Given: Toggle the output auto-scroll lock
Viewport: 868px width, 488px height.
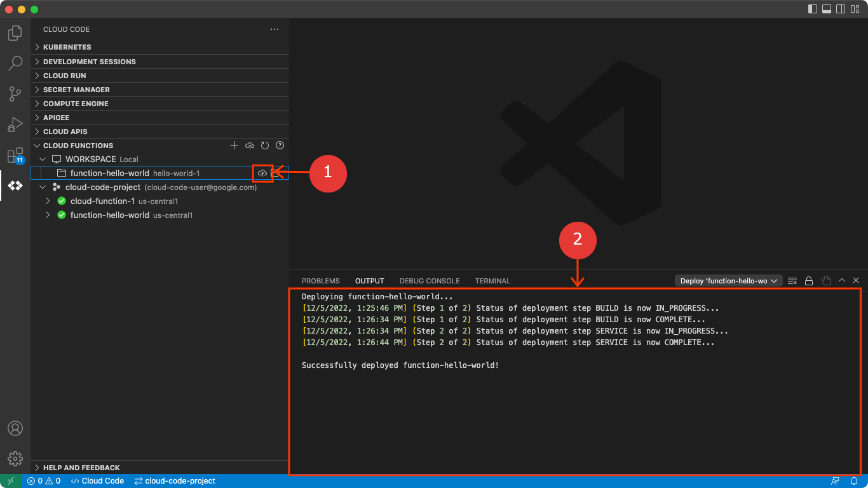Looking at the screenshot, I should 809,281.
